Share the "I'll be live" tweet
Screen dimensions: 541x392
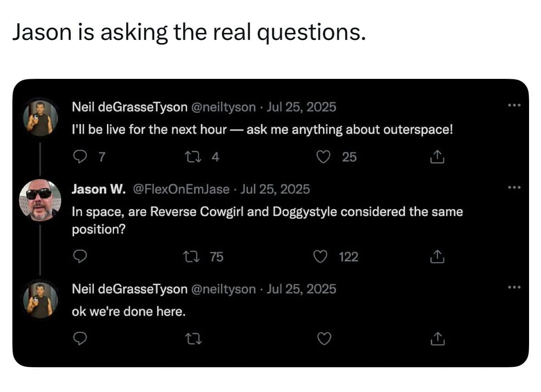point(437,157)
